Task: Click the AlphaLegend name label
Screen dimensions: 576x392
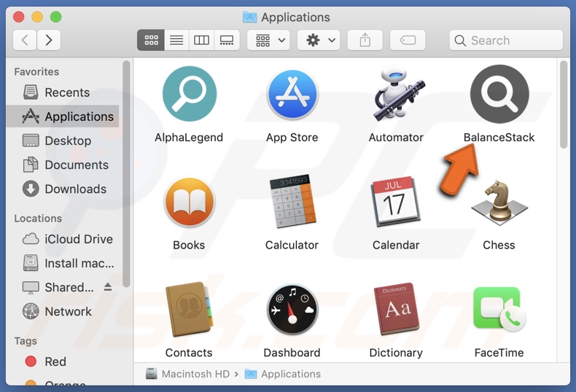Action: pos(189,137)
